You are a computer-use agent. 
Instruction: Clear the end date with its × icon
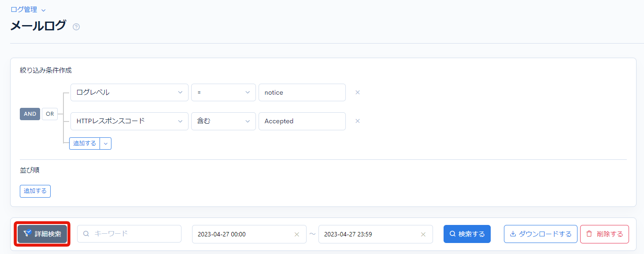coord(423,234)
